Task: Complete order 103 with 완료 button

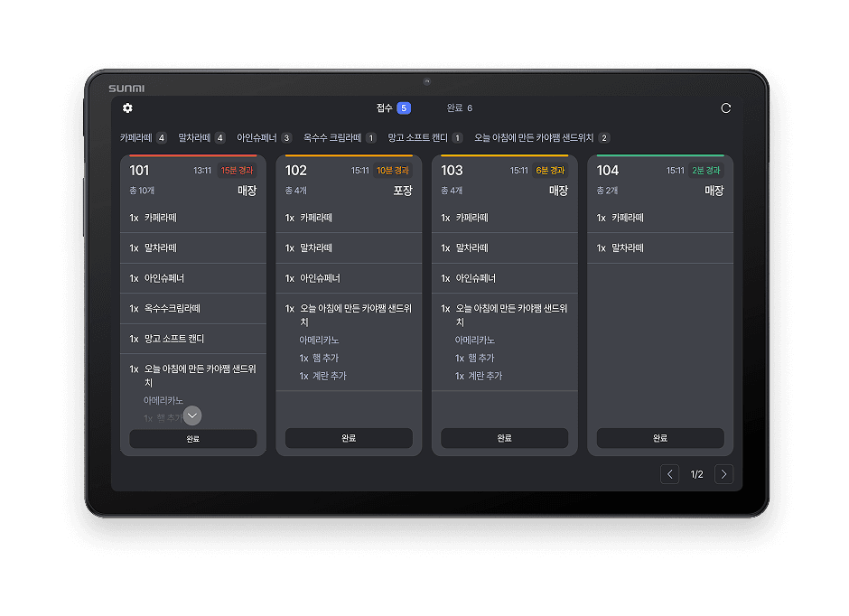Action: 505,438
